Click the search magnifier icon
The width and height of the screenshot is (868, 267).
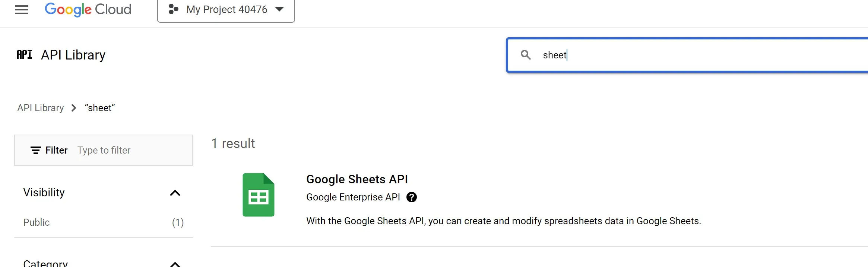(526, 55)
